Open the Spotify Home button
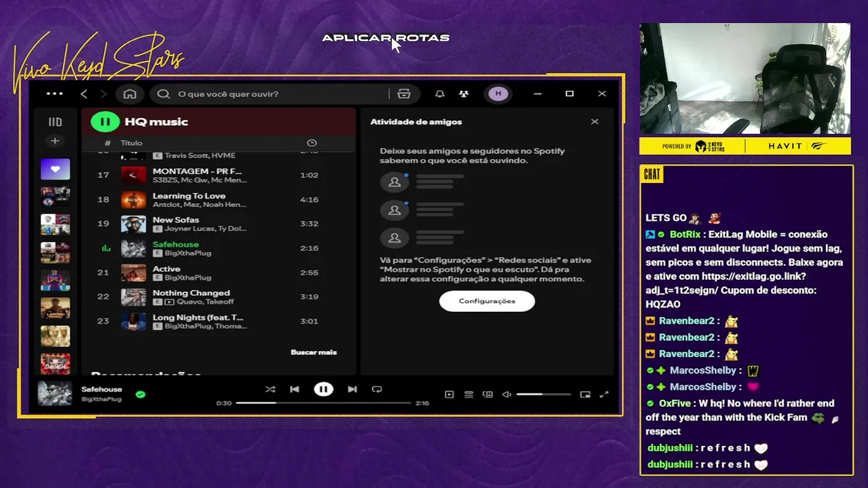The image size is (868, 488). (130, 94)
